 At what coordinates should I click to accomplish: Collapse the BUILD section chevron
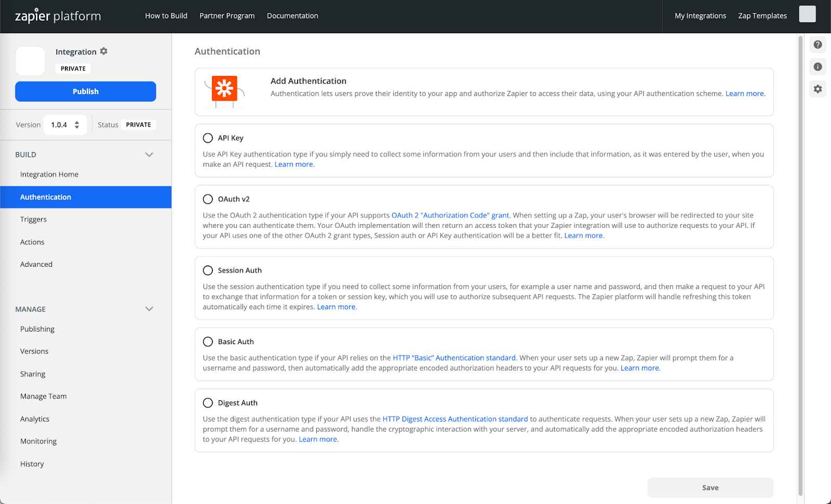[149, 155]
